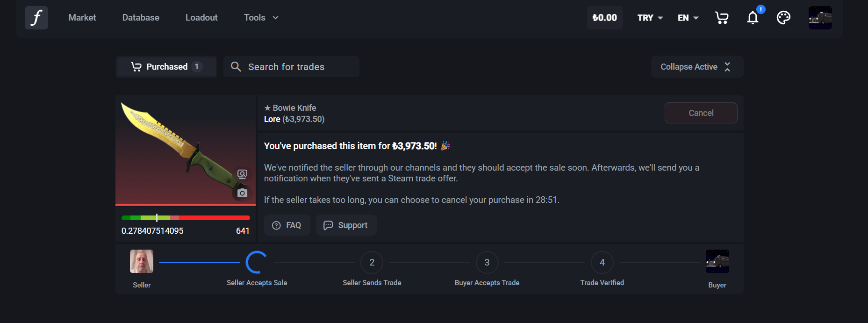This screenshot has height=323, width=868.
Task: Collapse active trades
Action: (696, 67)
